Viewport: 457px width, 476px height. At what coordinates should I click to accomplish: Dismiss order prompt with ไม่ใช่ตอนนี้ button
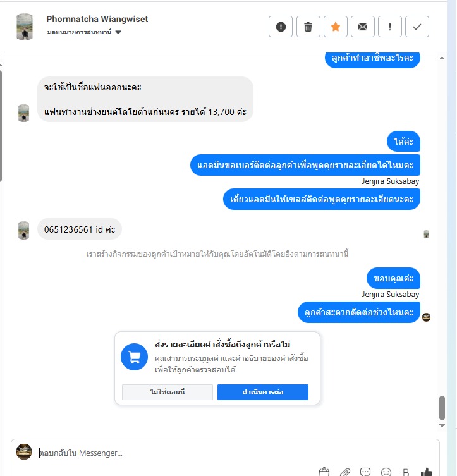[168, 392]
